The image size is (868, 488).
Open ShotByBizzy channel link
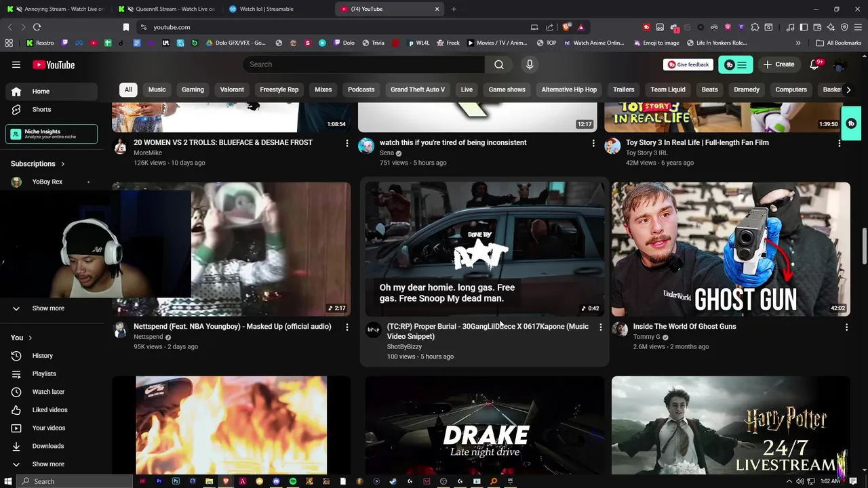[404, 346]
